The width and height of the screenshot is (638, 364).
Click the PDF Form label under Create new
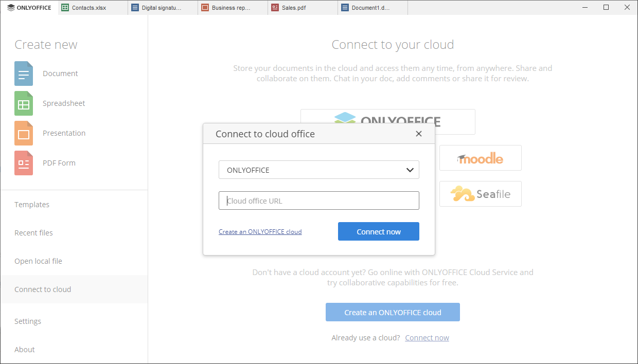[x=59, y=163]
